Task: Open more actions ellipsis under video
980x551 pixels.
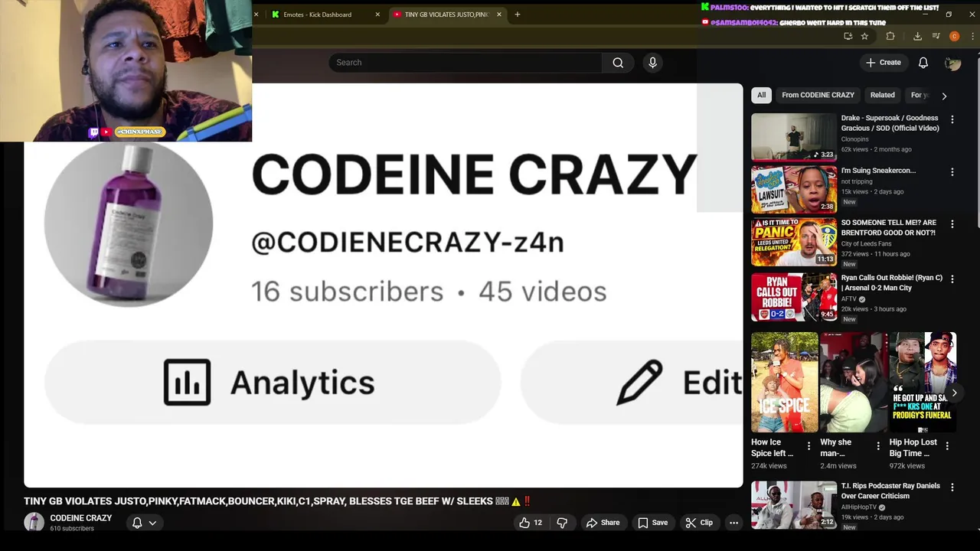Action: (x=733, y=523)
